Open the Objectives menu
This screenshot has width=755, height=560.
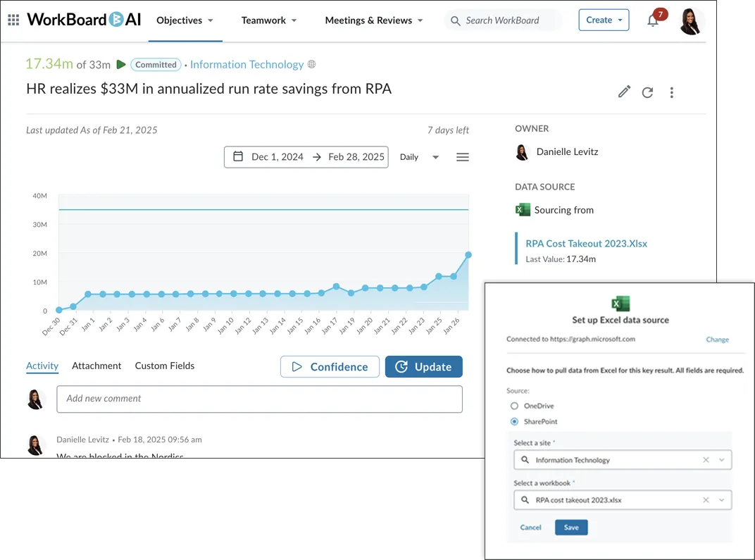coord(185,20)
